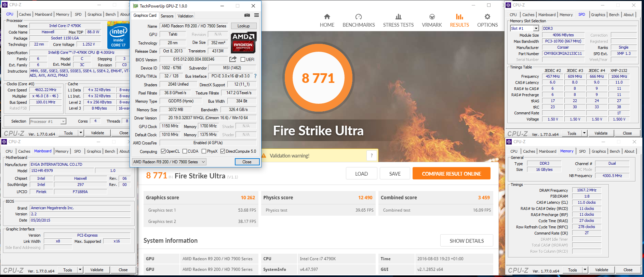The height and width of the screenshot is (277, 644).
Task: Open the GPU-Z hamburger menu icon
Action: click(256, 15)
